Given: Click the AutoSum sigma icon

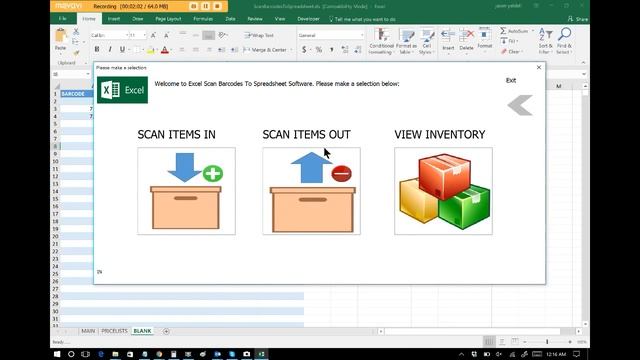Looking at the screenshot, I should 503,31.
